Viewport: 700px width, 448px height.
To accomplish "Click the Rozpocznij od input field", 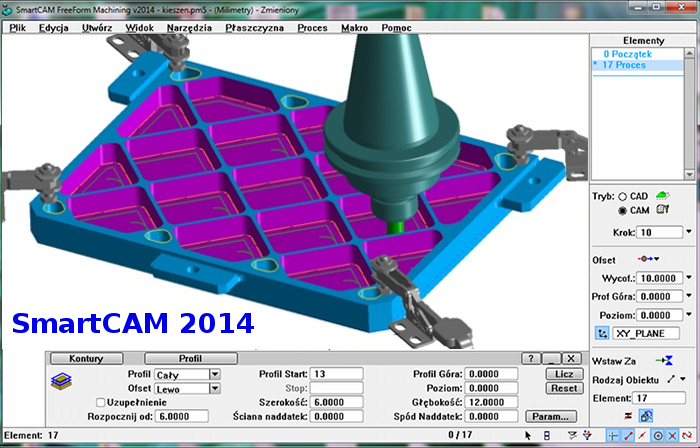I will click(182, 416).
